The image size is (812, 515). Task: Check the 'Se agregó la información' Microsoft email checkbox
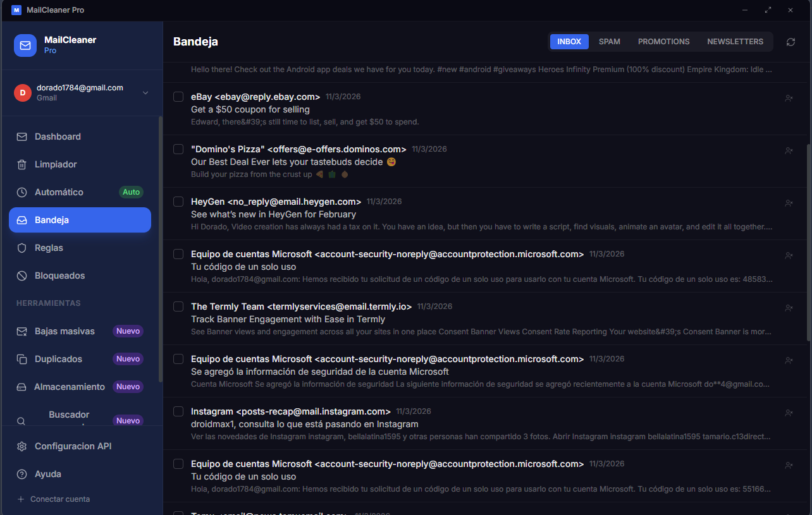[178, 359]
